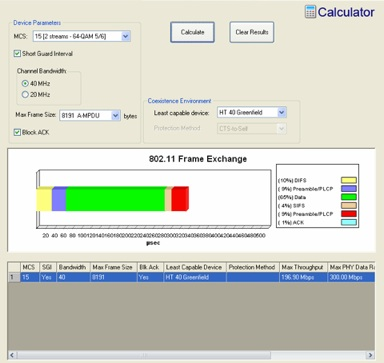Click the SGI column header

(x=48, y=267)
